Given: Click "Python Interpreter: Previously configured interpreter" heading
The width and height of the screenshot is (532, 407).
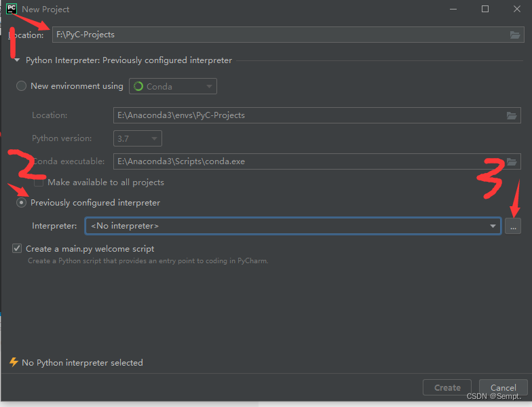Looking at the screenshot, I should click(x=129, y=60).
